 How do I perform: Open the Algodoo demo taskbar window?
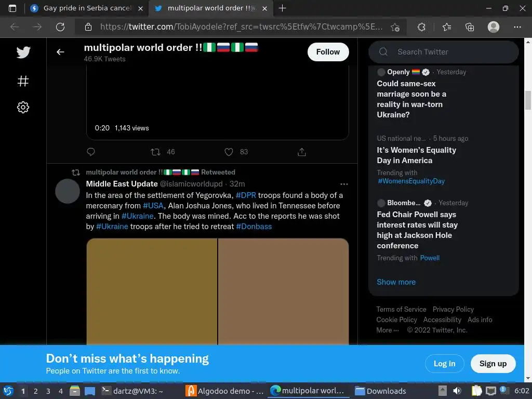(225, 391)
